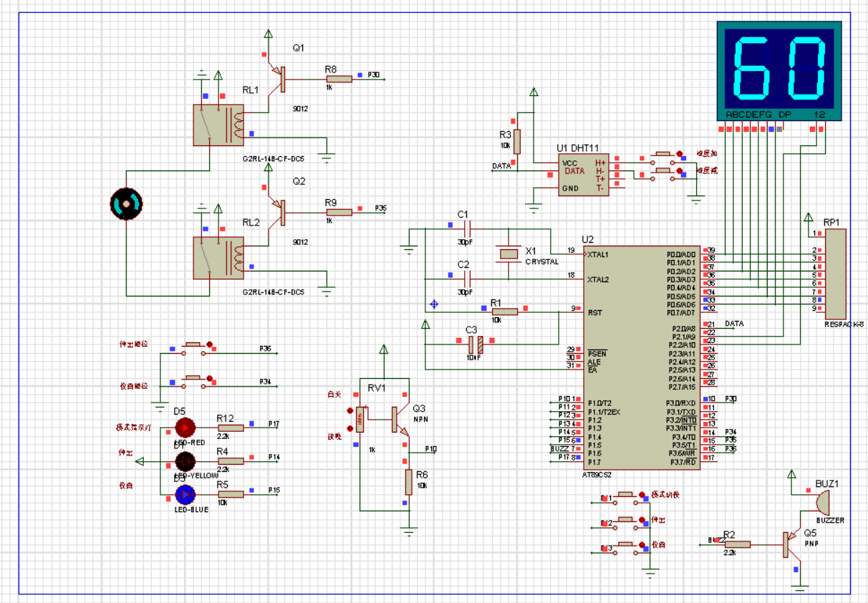Select relay RL2

tap(218, 258)
